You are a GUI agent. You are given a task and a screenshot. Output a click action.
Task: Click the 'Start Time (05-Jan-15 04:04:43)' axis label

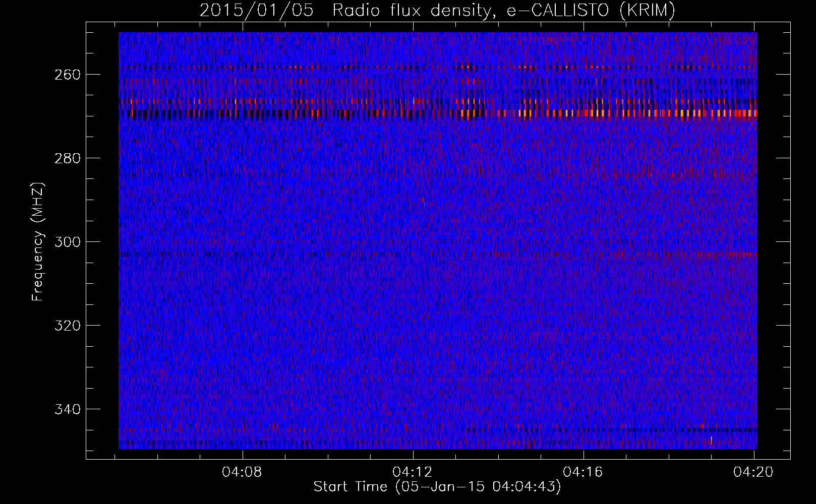tap(437, 487)
